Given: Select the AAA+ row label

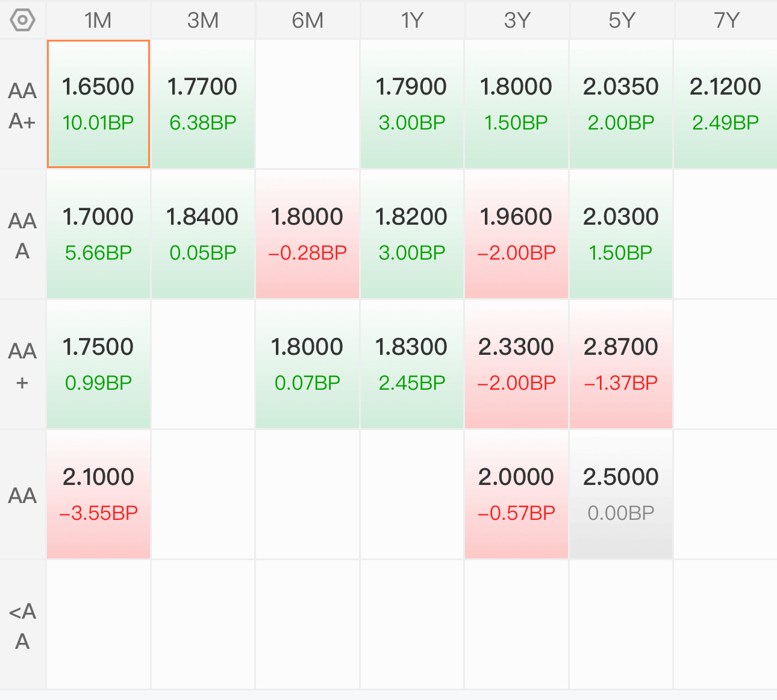Looking at the screenshot, I should (x=22, y=105).
